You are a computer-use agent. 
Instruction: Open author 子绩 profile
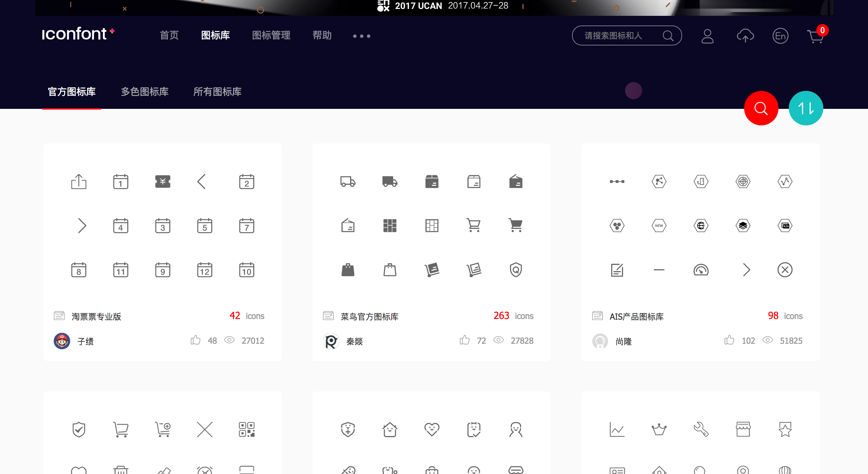86,341
